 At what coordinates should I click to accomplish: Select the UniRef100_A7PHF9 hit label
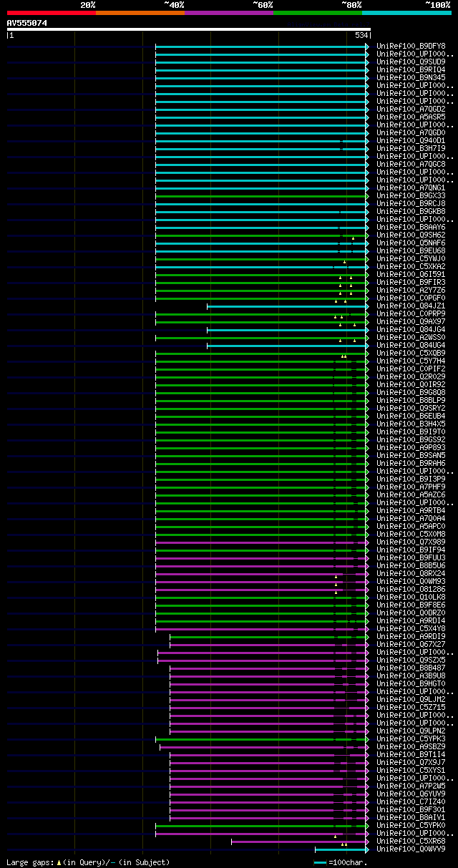(411, 487)
